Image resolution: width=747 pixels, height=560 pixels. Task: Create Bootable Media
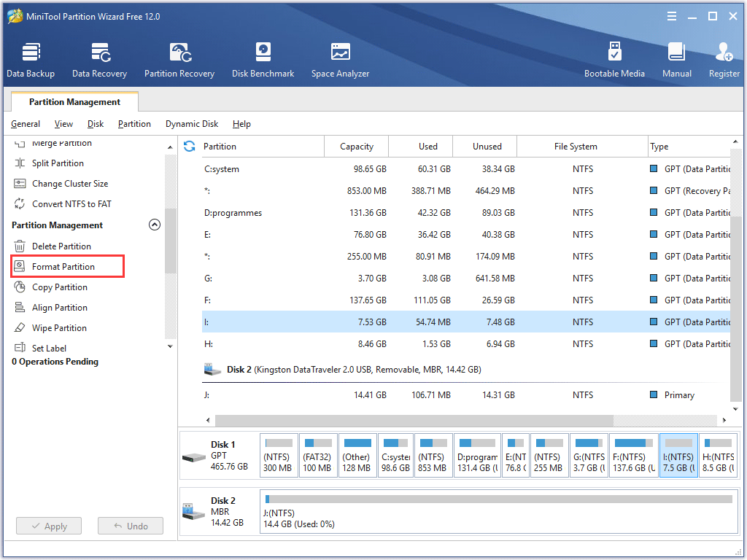tap(614, 60)
